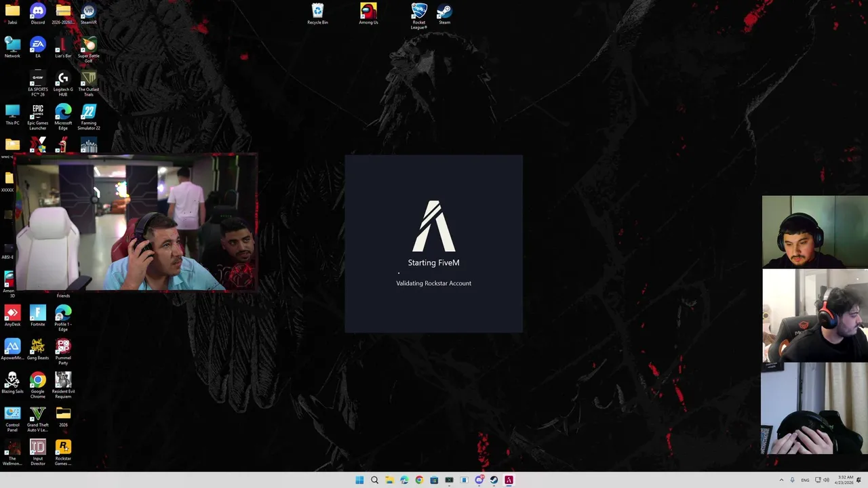Viewport: 868px width, 488px height.
Task: Select the Grand Theft Auto V shortcut
Action: point(38,420)
